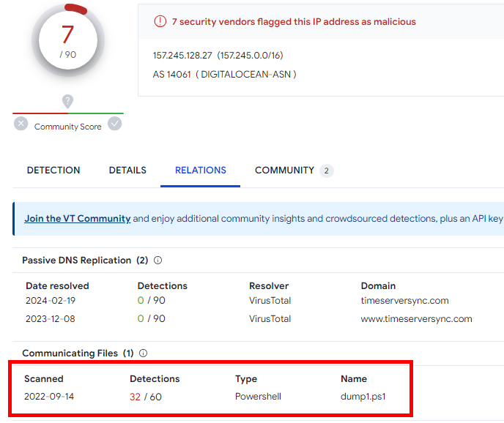Screen dimensions: 504x423
Task: Click the Community Score red-green bar
Action: pos(67,113)
